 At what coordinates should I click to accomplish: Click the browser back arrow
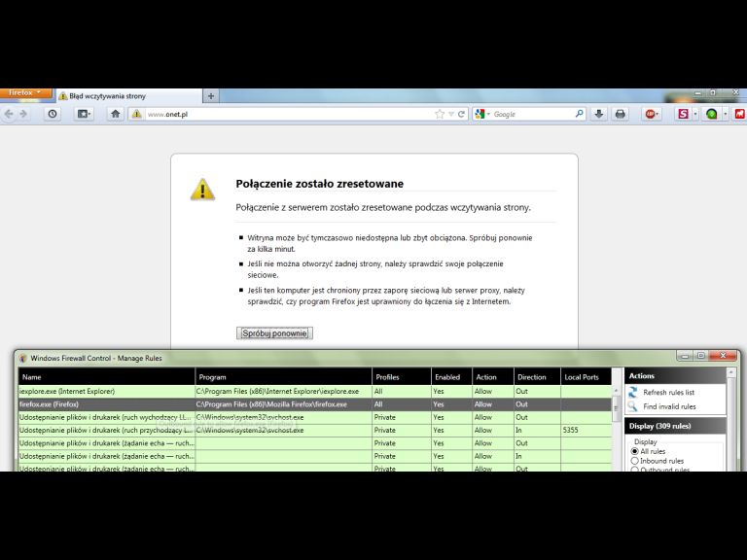9,114
